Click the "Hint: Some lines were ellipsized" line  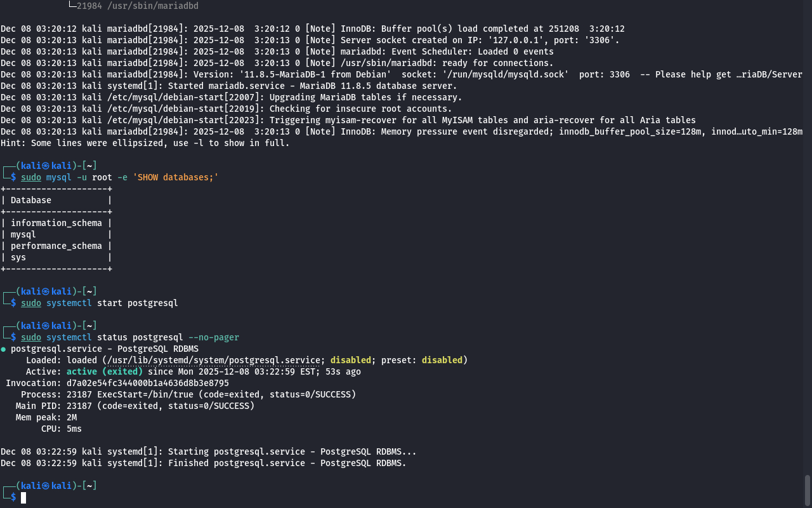coord(145,143)
